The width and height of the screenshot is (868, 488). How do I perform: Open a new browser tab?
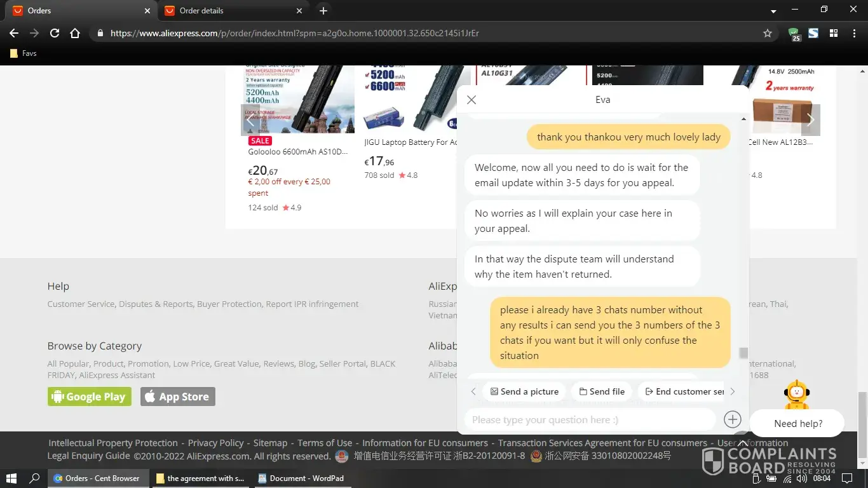tap(323, 11)
